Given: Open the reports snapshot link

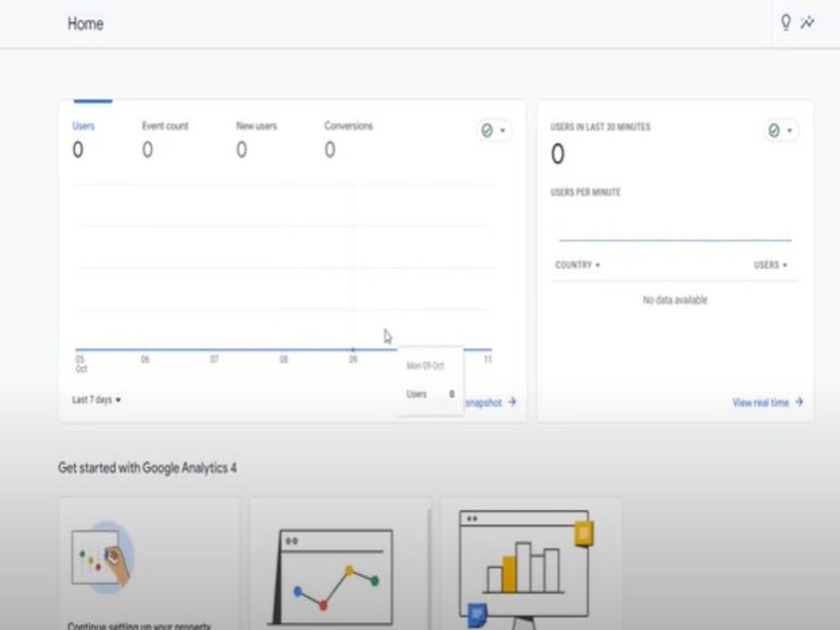Looking at the screenshot, I should (491, 402).
